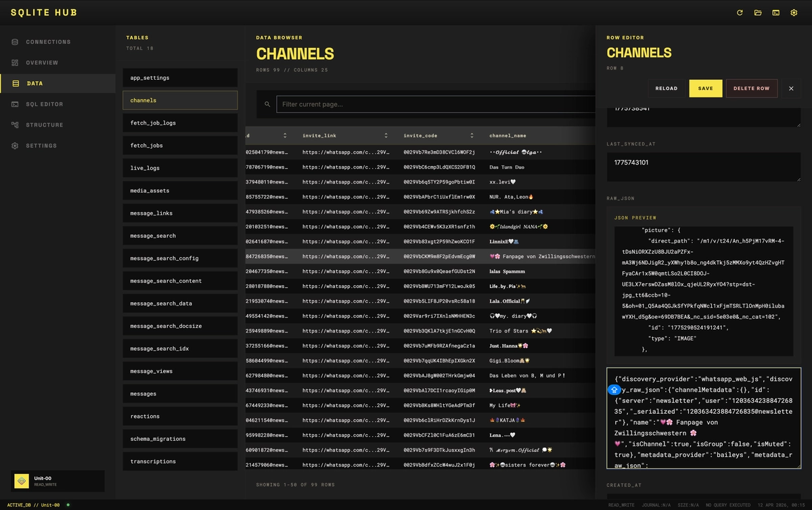The width and height of the screenshot is (812, 510).
Task: Sort by the invite_link column arrows
Action: 386,135
